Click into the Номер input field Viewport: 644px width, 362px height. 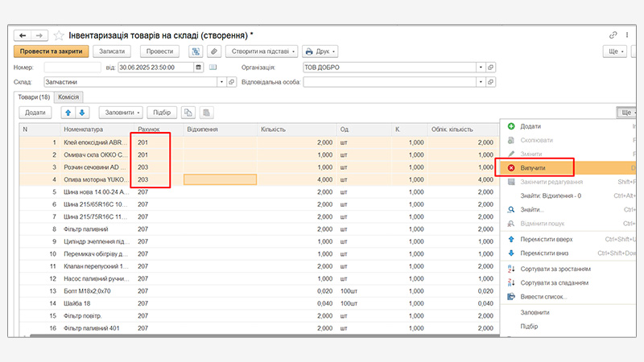click(x=71, y=68)
